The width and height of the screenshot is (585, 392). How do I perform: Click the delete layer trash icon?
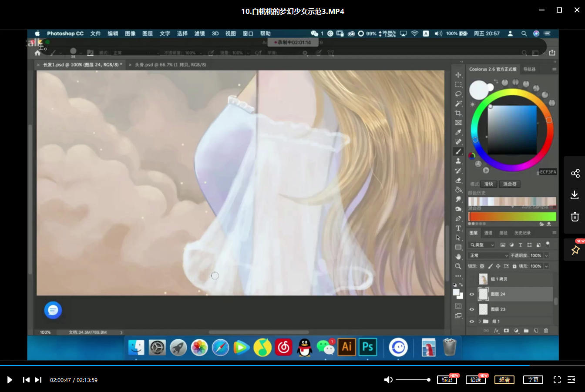click(x=546, y=331)
